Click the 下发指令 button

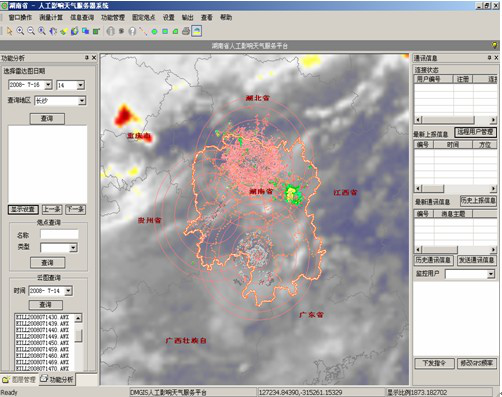click(434, 363)
